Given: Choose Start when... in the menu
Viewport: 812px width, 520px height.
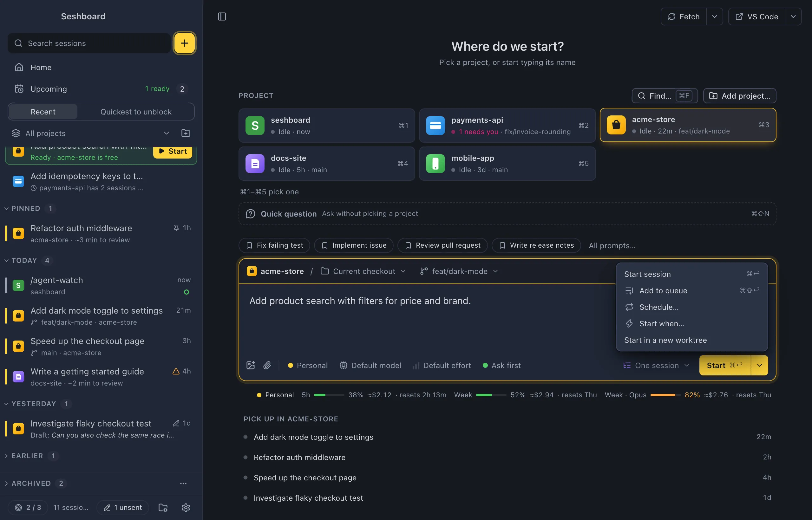Looking at the screenshot, I should (692, 324).
